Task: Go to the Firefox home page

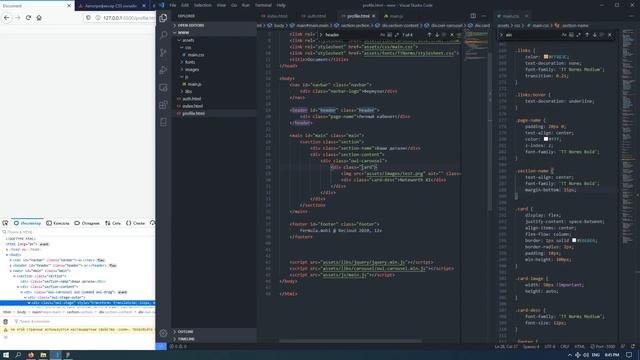Action: [39, 18]
